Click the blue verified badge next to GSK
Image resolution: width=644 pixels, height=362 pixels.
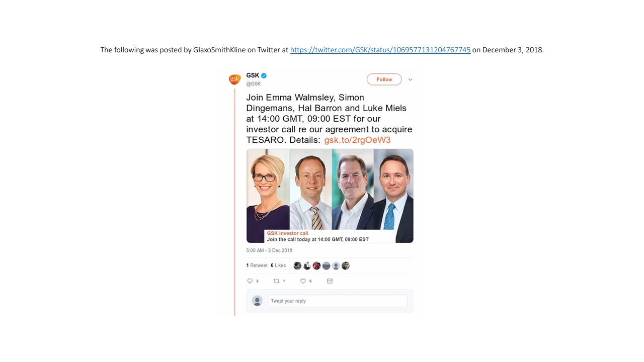[x=264, y=75]
